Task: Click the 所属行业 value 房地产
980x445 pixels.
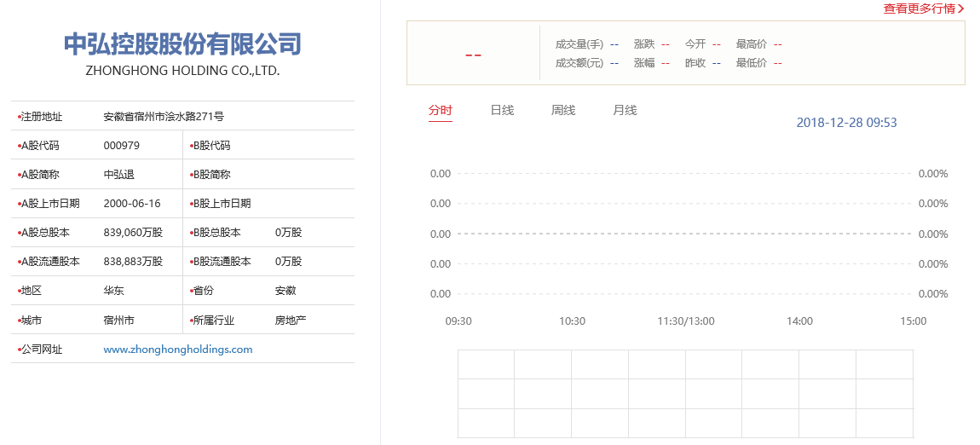Action: (290, 321)
